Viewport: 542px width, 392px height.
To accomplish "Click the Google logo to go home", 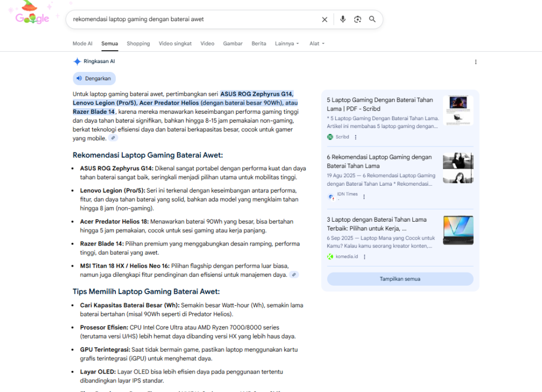I will [32, 18].
